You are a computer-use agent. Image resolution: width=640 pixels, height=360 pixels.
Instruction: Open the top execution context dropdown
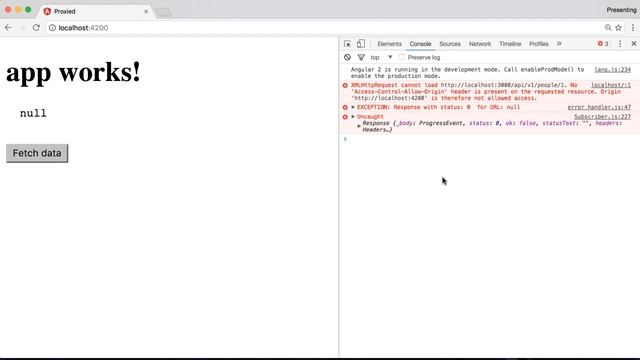pyautogui.click(x=381, y=57)
